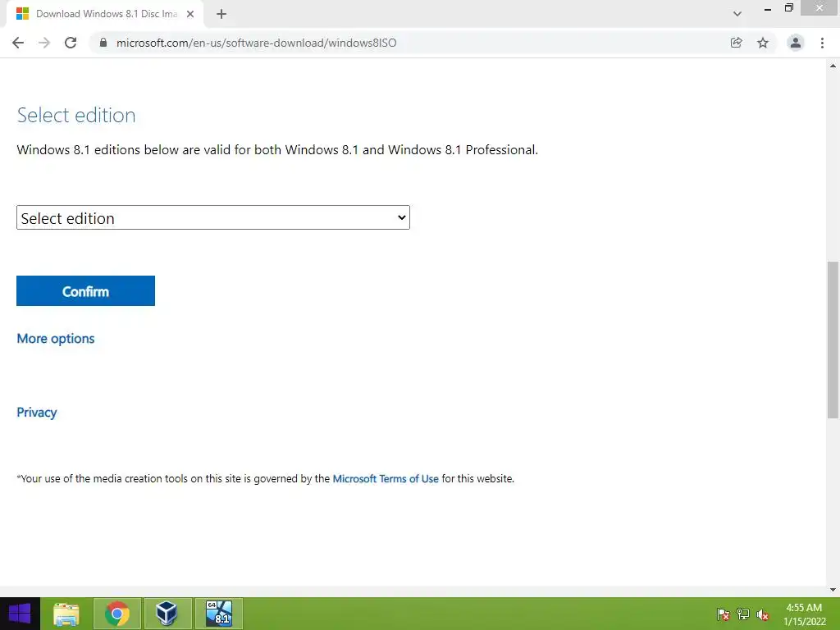Screen dimensions: 840x630
Task: Go back to the previous page
Action: [x=18, y=43]
